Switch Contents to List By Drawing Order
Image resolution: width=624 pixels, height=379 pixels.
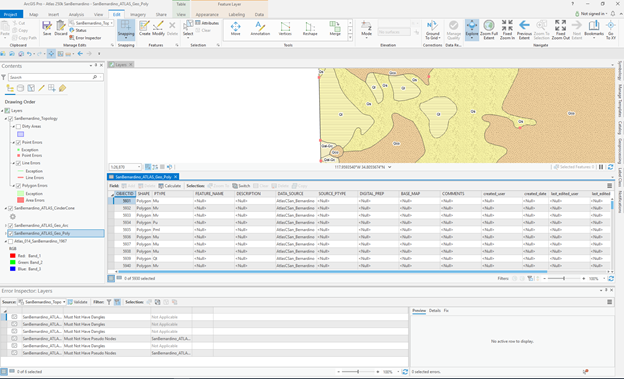[10, 88]
